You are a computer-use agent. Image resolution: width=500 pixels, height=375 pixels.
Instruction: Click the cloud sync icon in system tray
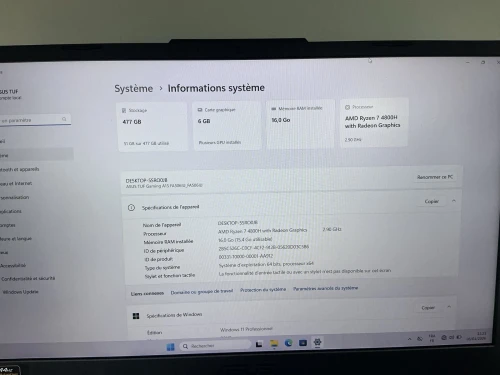click(420, 338)
